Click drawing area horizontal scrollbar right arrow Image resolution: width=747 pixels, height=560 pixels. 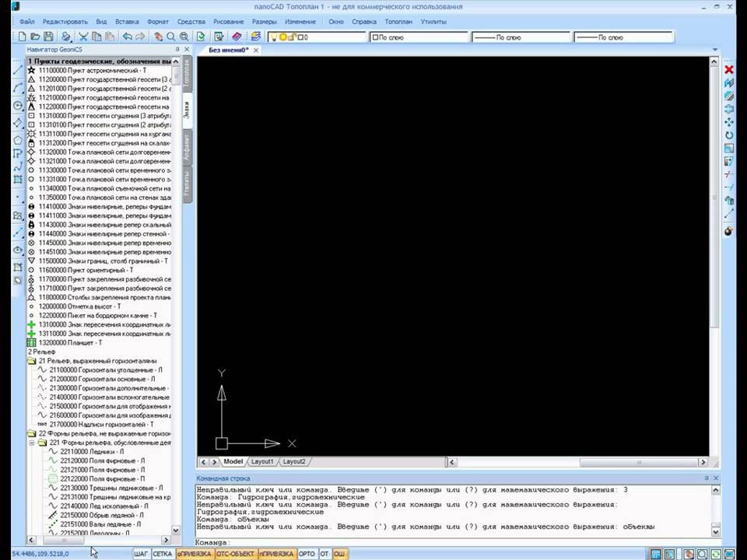[x=703, y=462]
